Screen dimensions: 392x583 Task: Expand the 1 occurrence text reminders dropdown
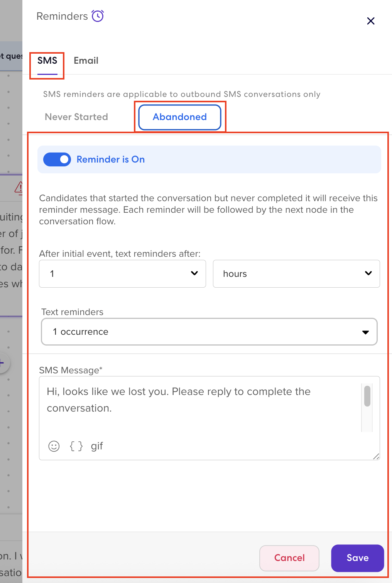coord(209,332)
